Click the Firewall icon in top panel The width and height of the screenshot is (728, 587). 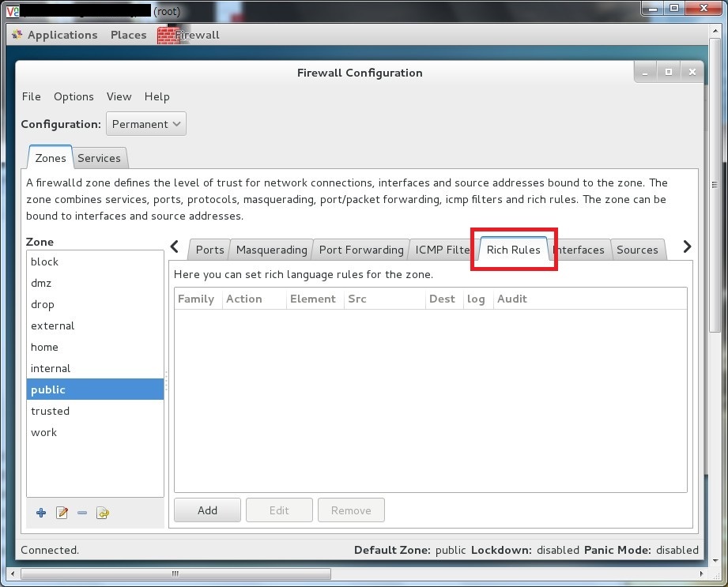pos(168,36)
